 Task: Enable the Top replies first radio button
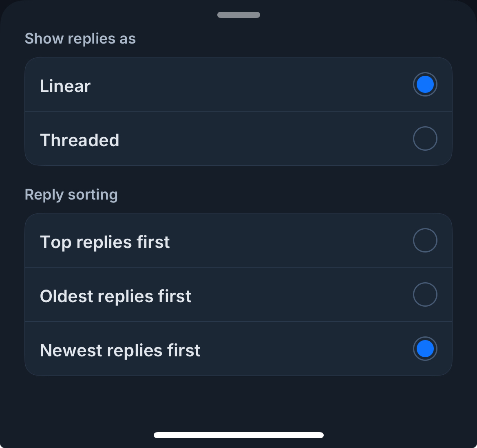(x=425, y=241)
